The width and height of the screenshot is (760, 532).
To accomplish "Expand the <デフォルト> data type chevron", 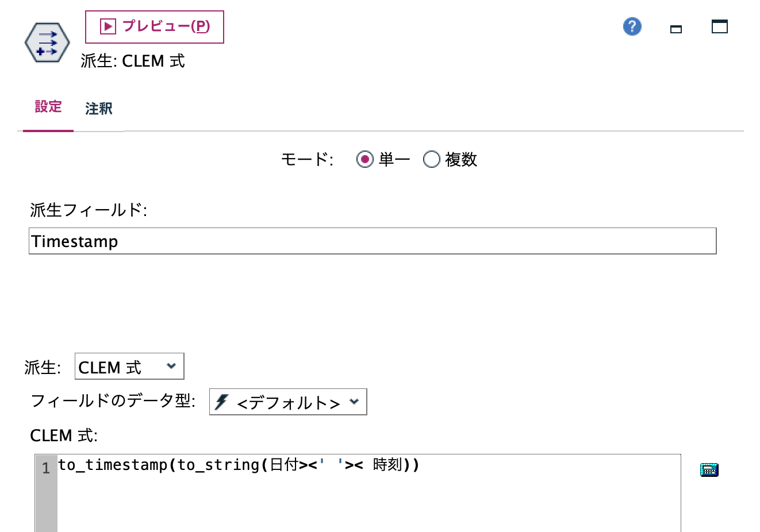I will point(355,402).
